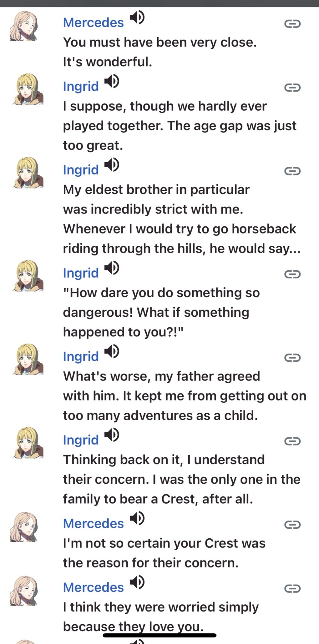The height and width of the screenshot is (644, 319).
Task: Copy link to Mercedes' "they love you" line
Action: click(x=292, y=589)
